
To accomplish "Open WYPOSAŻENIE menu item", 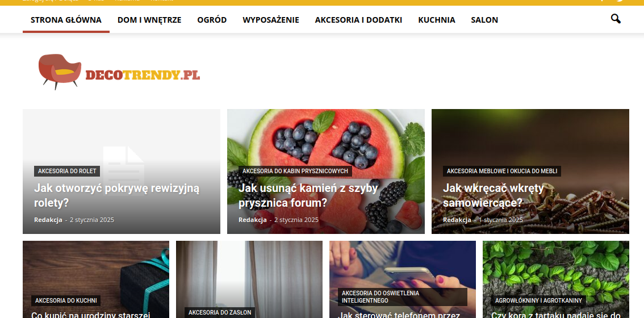I will 271,20.
